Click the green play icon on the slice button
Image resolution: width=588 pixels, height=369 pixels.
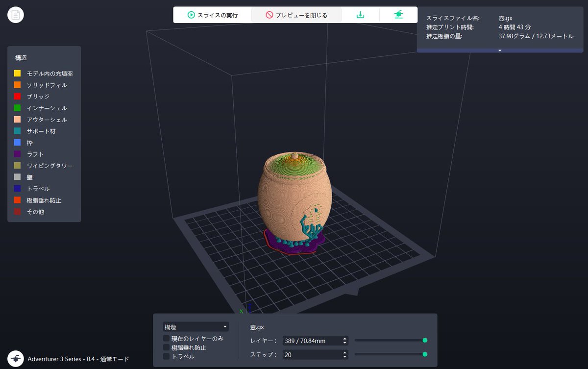191,15
